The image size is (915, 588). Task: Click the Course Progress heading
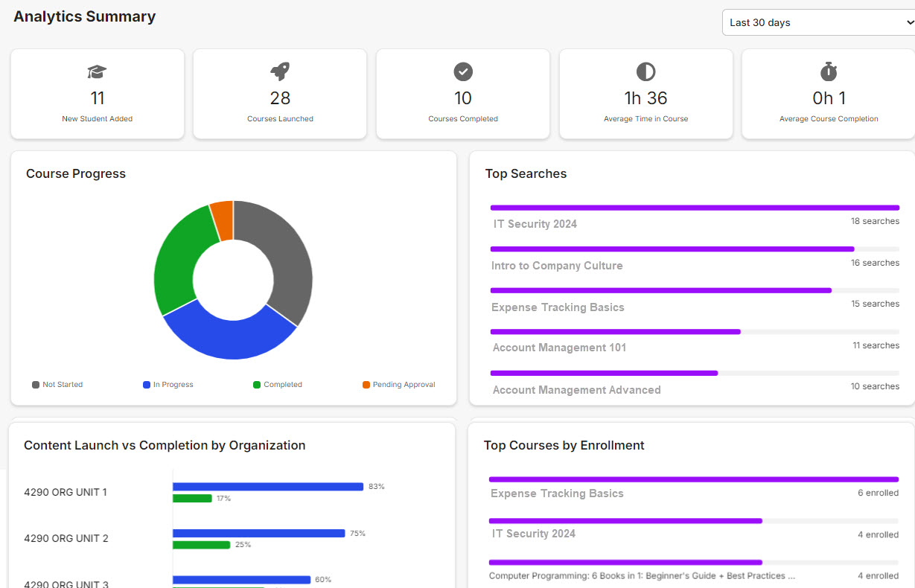(76, 174)
